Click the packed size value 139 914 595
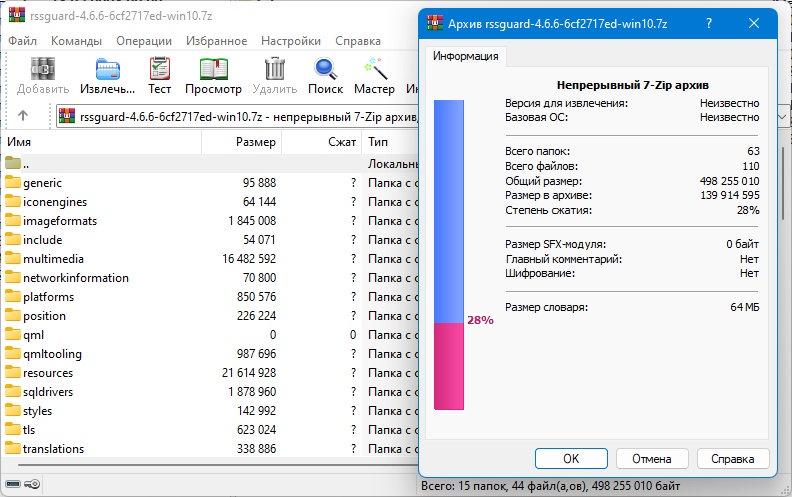 (729, 195)
